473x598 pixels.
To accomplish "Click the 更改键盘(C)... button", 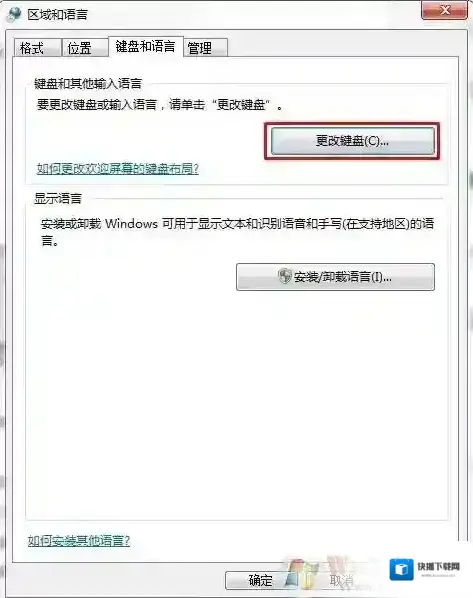I will (352, 141).
